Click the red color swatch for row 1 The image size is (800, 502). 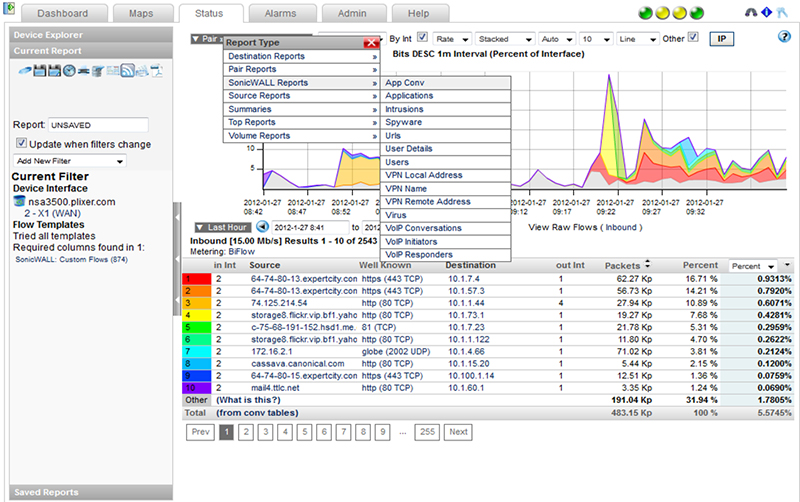coord(196,279)
